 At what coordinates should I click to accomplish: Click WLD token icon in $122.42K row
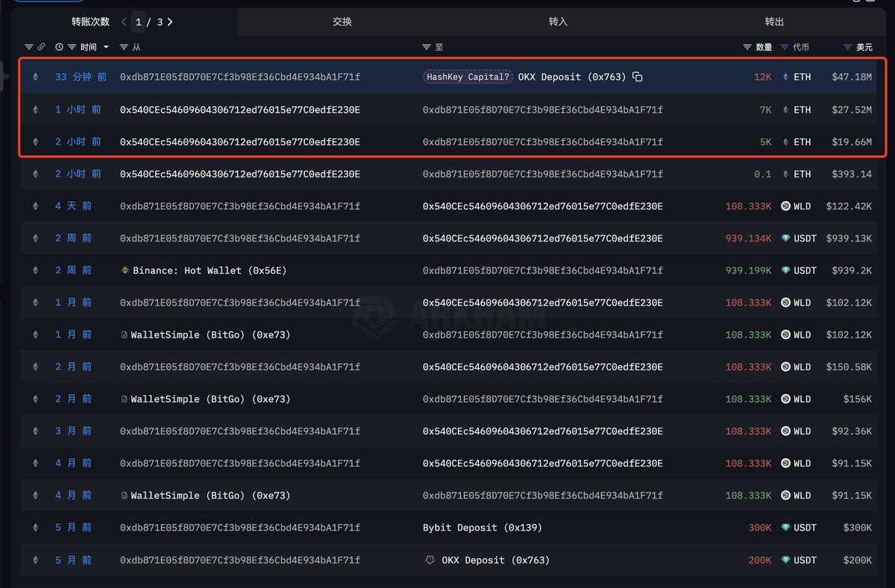point(785,206)
